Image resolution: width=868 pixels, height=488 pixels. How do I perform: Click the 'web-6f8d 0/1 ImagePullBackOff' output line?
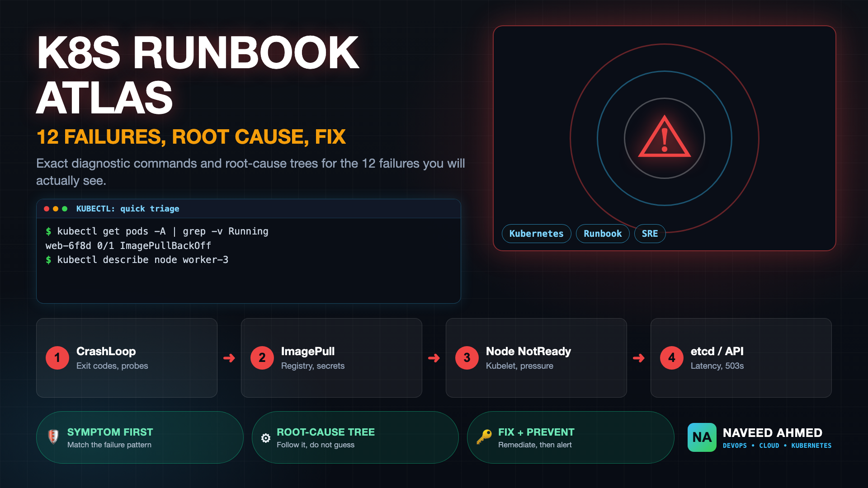tap(128, 246)
